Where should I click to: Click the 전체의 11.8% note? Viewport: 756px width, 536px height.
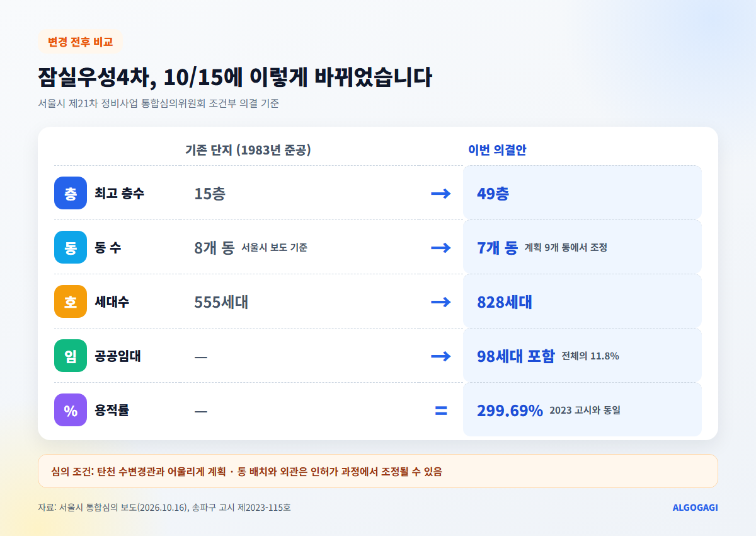coord(590,356)
